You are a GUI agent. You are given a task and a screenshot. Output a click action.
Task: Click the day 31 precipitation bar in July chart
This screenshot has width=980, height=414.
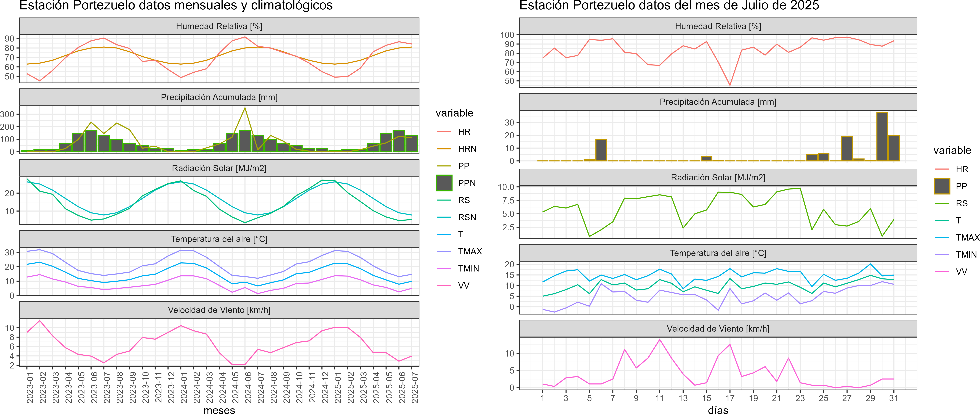pyautogui.click(x=894, y=148)
